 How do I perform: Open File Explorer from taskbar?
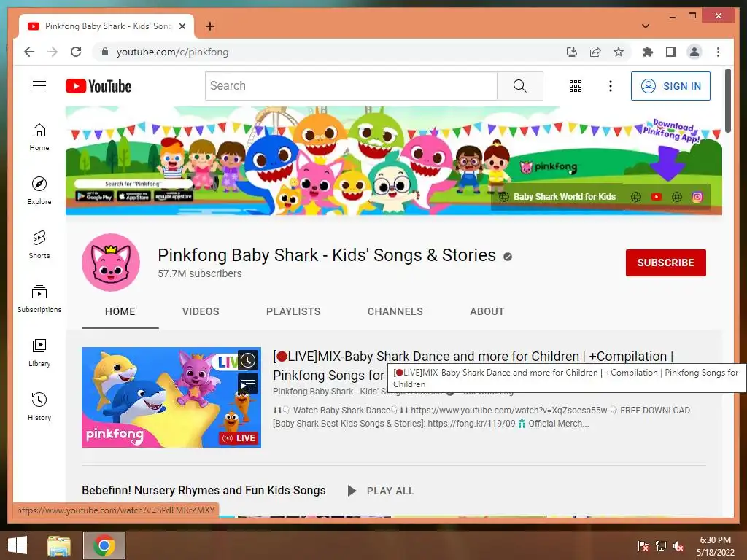coord(59,545)
